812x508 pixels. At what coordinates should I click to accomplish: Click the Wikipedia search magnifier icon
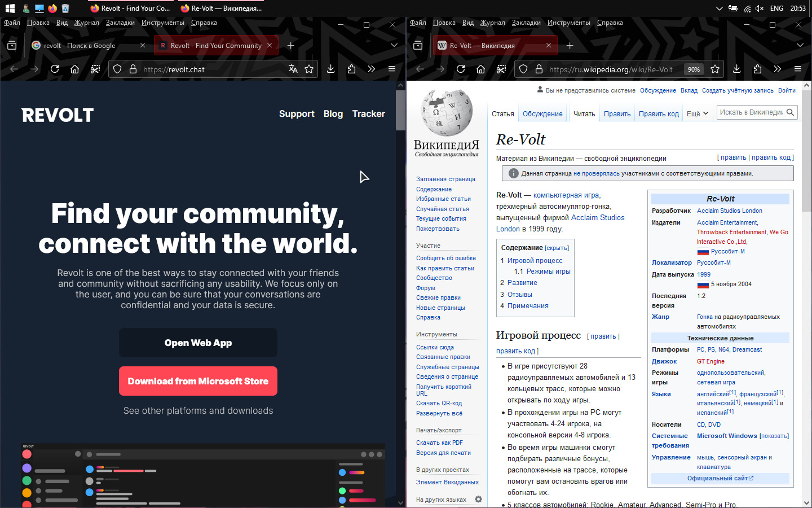791,112
